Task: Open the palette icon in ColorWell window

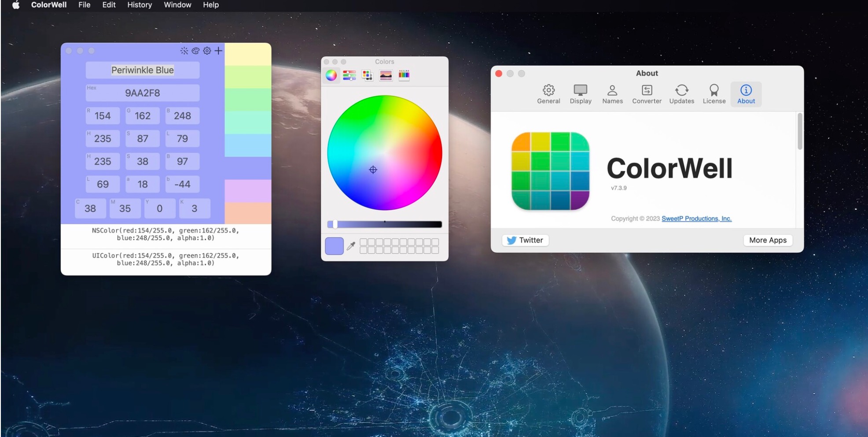Action: tap(195, 51)
